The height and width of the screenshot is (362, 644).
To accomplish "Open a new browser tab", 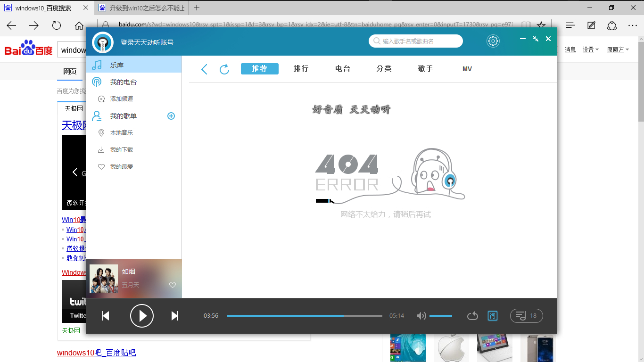I will pos(197,8).
